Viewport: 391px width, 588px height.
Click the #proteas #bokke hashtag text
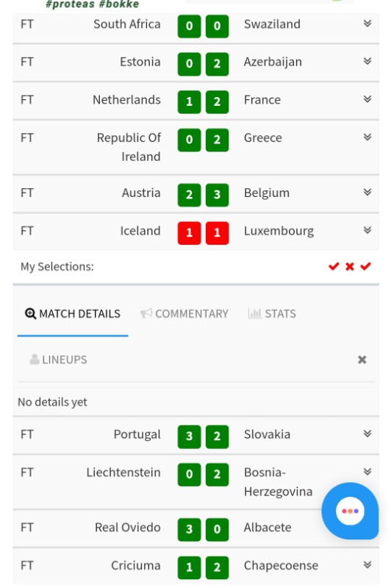92,4
